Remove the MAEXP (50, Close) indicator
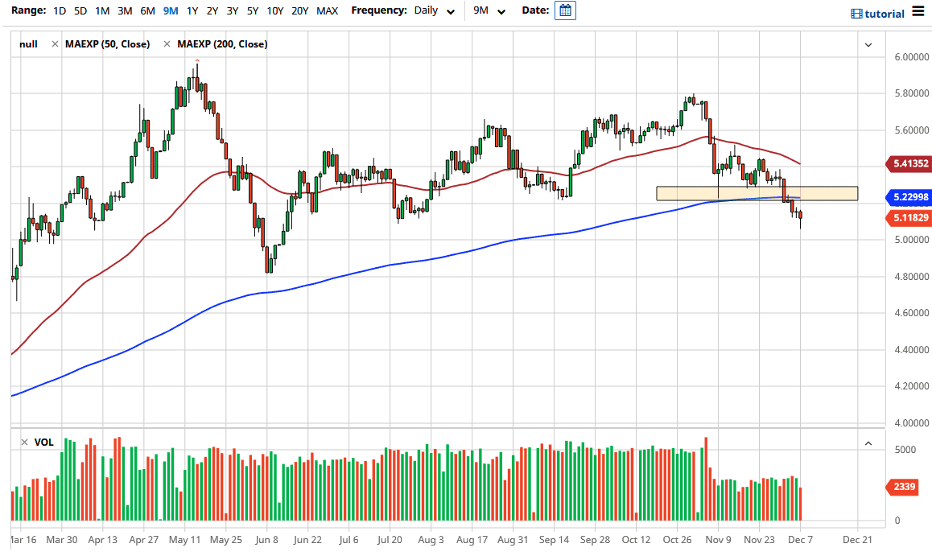 [54, 44]
